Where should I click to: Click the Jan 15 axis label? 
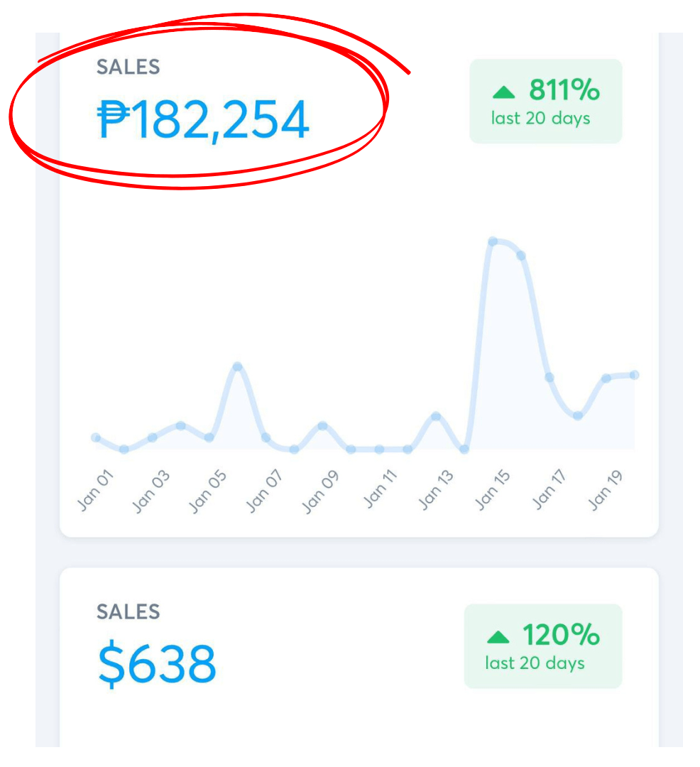[492, 490]
